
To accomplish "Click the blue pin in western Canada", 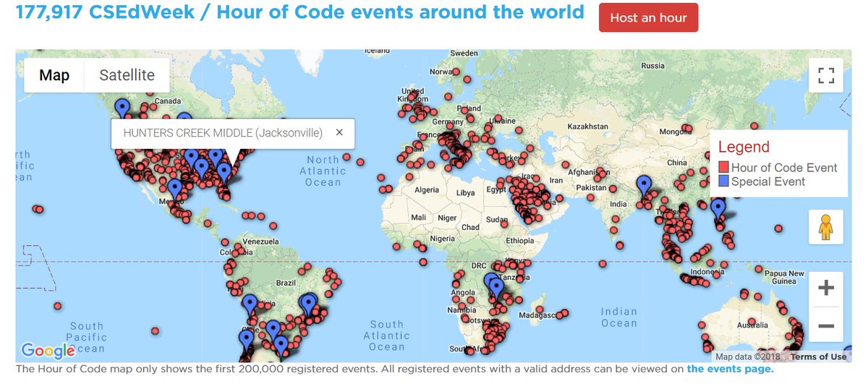I will (122, 110).
